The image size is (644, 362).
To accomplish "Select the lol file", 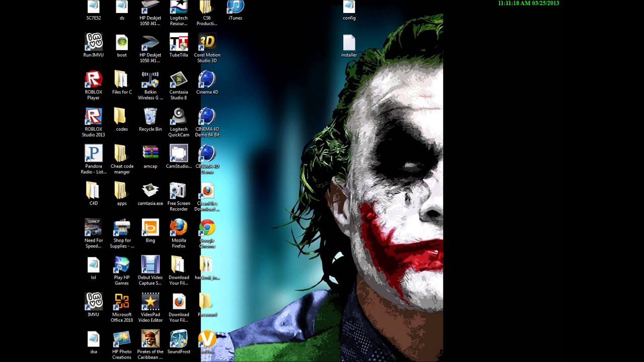I will pyautogui.click(x=94, y=267).
